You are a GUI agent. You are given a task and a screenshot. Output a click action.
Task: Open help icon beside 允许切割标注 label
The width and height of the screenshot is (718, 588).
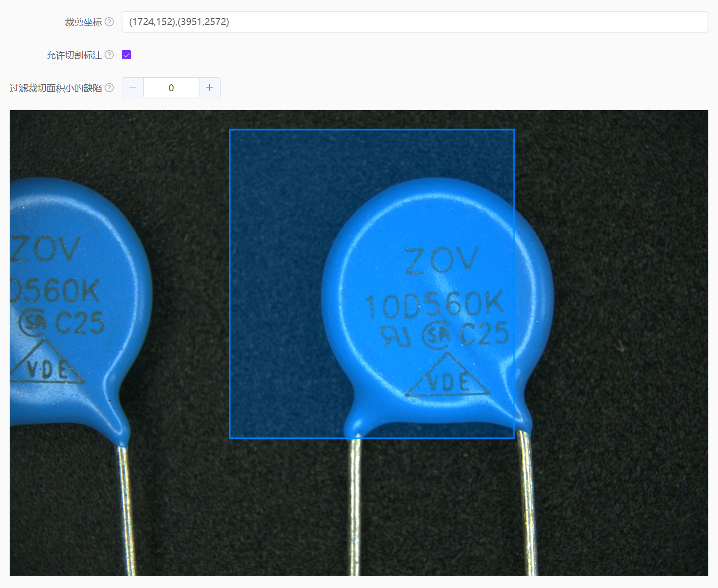109,55
